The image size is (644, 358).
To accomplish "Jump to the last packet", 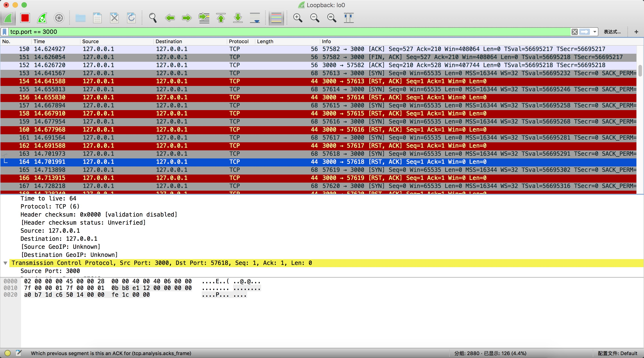I will pyautogui.click(x=238, y=18).
